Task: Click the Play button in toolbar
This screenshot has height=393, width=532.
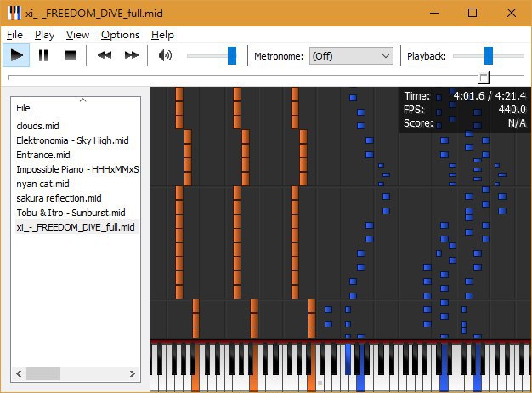Action: tap(16, 55)
